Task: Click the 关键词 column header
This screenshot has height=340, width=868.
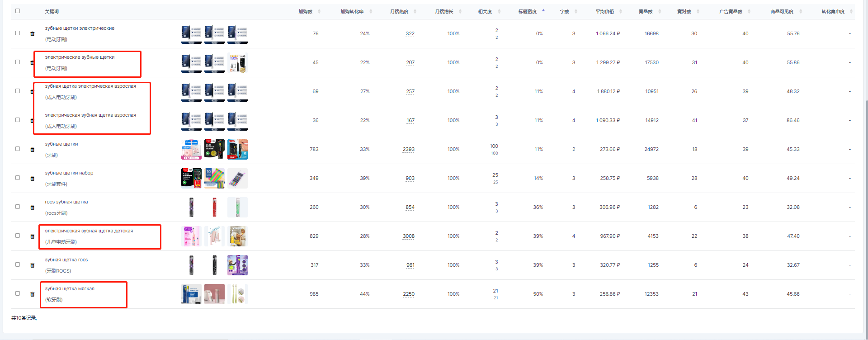Action: (52, 11)
